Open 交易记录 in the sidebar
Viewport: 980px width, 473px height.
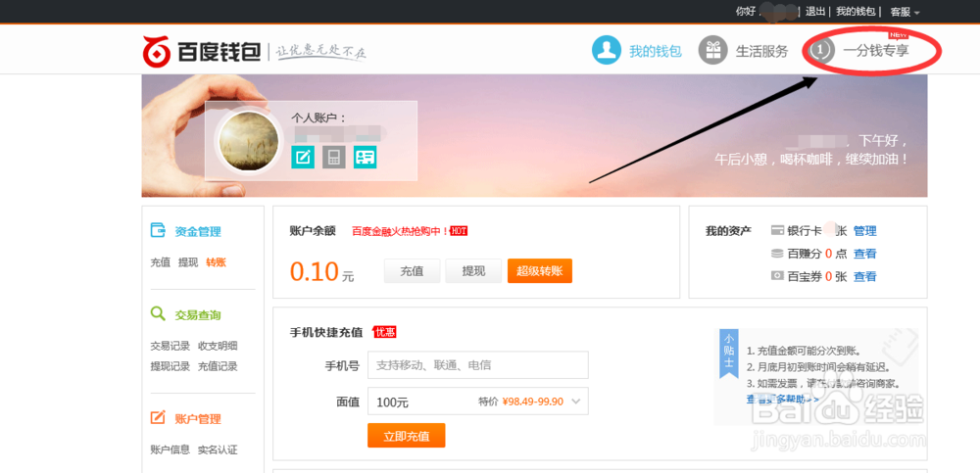pyautogui.click(x=170, y=346)
